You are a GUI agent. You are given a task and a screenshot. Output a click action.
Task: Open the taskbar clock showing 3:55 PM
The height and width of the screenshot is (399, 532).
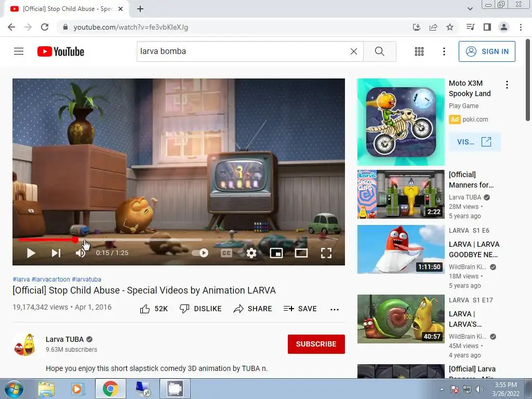point(506,389)
